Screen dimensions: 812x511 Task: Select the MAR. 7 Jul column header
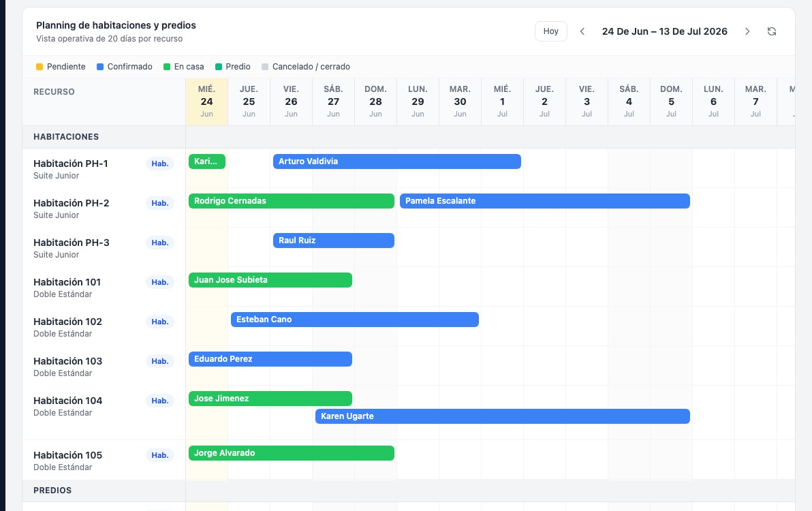(x=755, y=102)
